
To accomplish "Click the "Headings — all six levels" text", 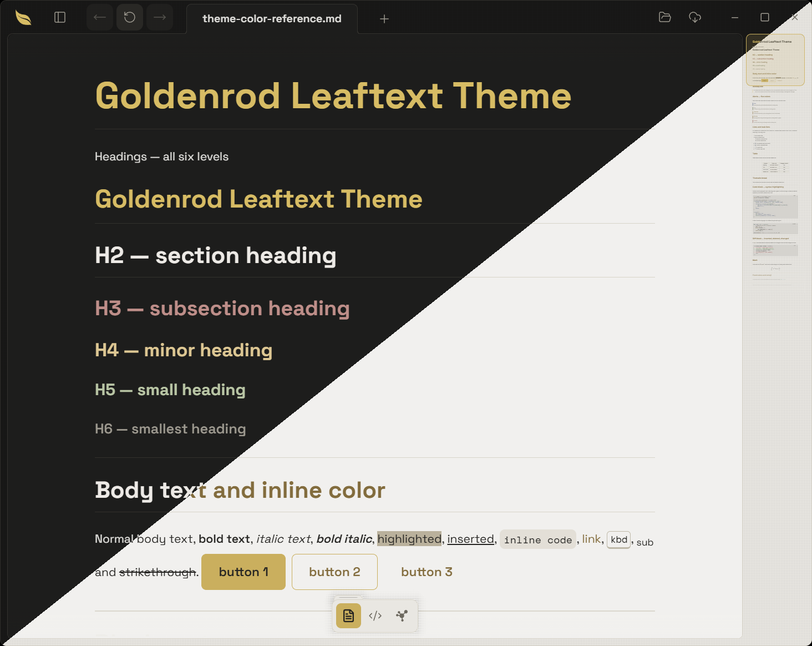I will click(161, 157).
